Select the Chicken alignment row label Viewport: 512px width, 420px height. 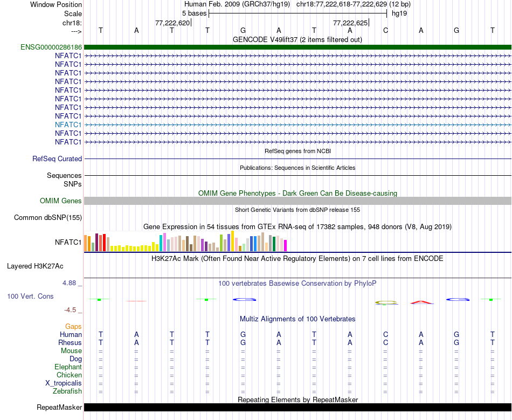click(69, 375)
